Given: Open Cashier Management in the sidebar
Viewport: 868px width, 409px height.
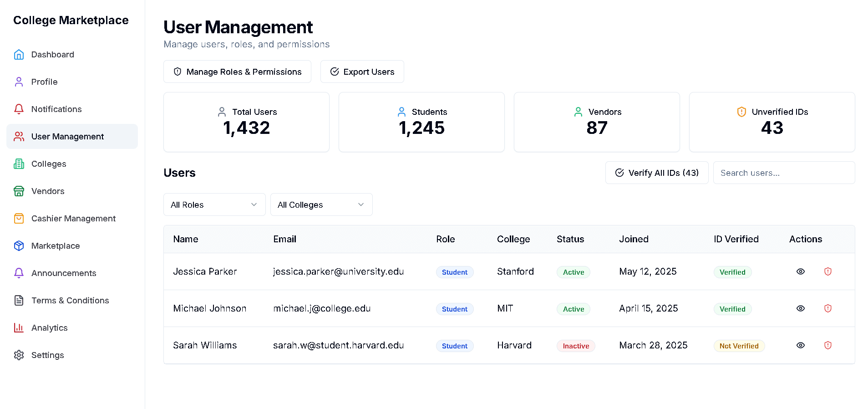Looking at the screenshot, I should pos(73,219).
